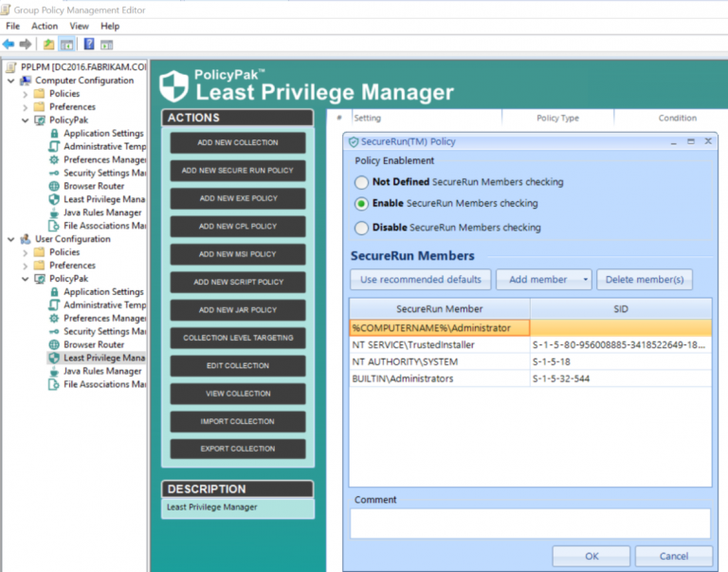Viewport: 728px width, 572px height.
Task: Open the Action menu
Action: [45, 26]
